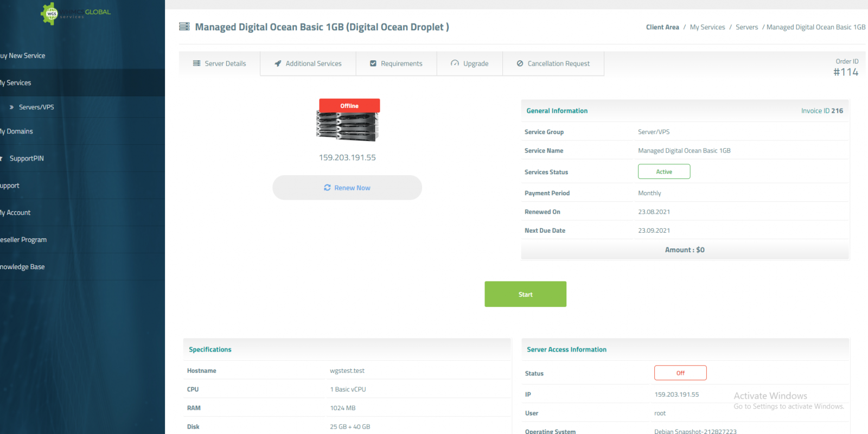
Task: Open Buy New Service in sidebar
Action: pyautogui.click(x=82, y=55)
